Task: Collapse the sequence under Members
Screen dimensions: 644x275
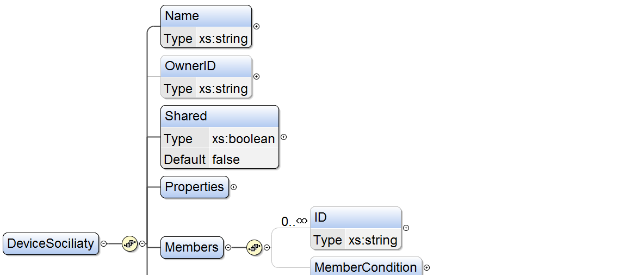Action: point(267,247)
